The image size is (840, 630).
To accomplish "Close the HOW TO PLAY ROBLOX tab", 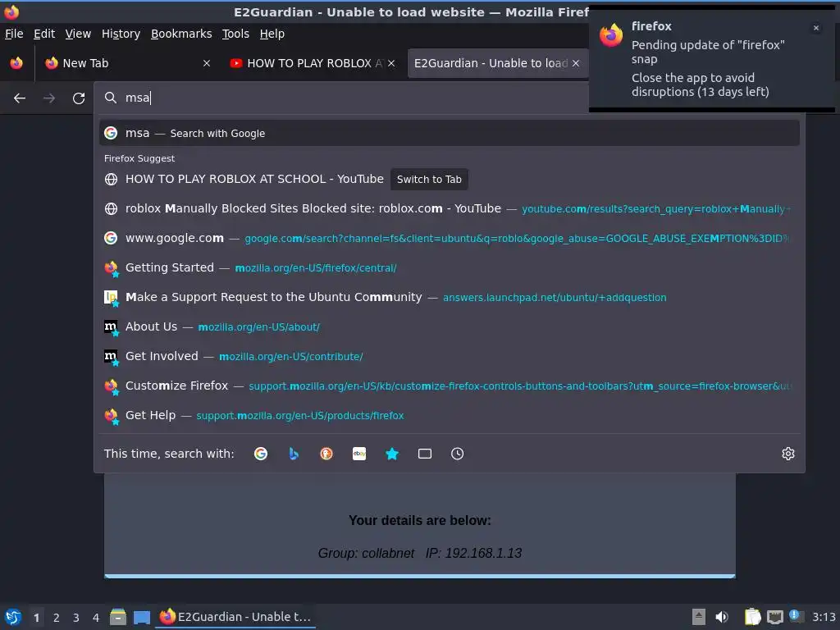I will pyautogui.click(x=391, y=63).
